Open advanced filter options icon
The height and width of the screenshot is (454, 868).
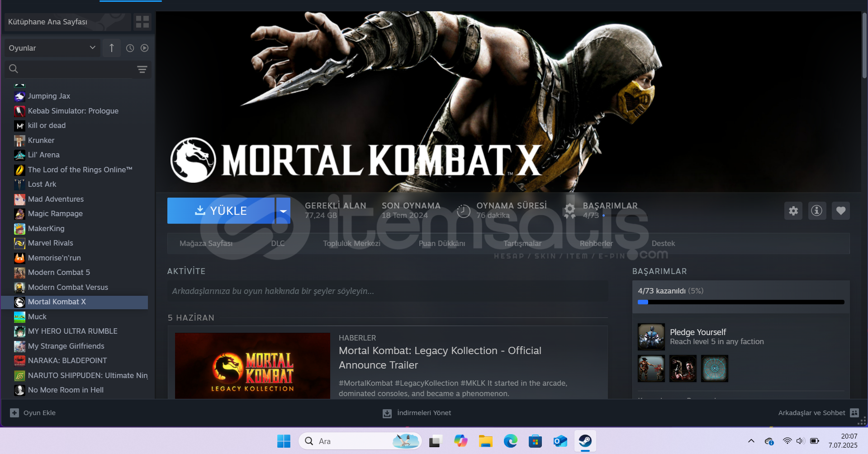[142, 69]
